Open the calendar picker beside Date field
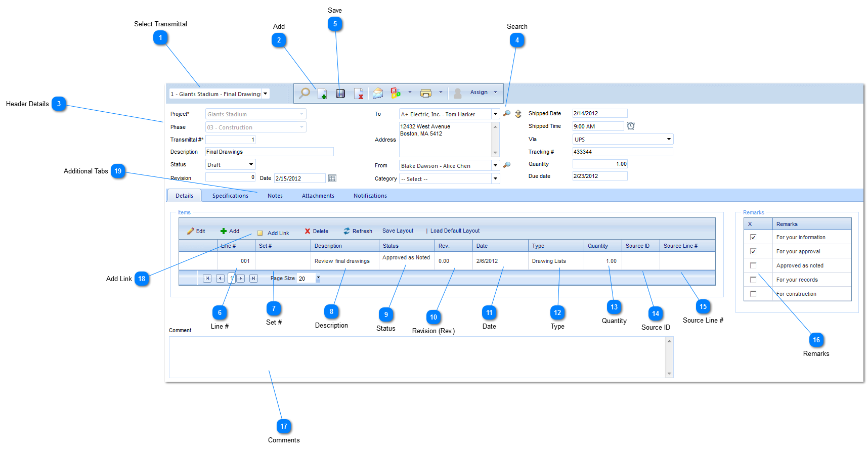Viewport: 868px width, 452px height. click(x=332, y=178)
